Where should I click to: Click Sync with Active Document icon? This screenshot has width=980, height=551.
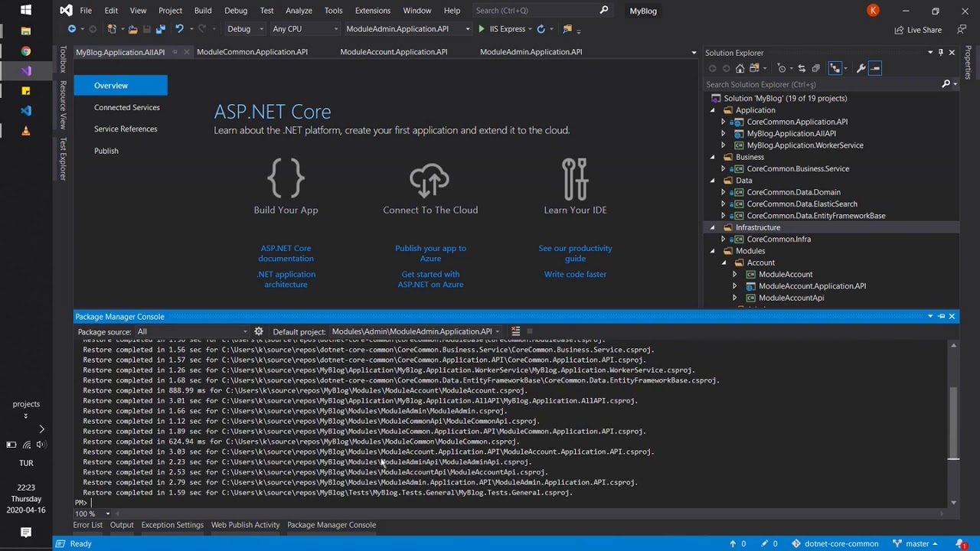802,69
